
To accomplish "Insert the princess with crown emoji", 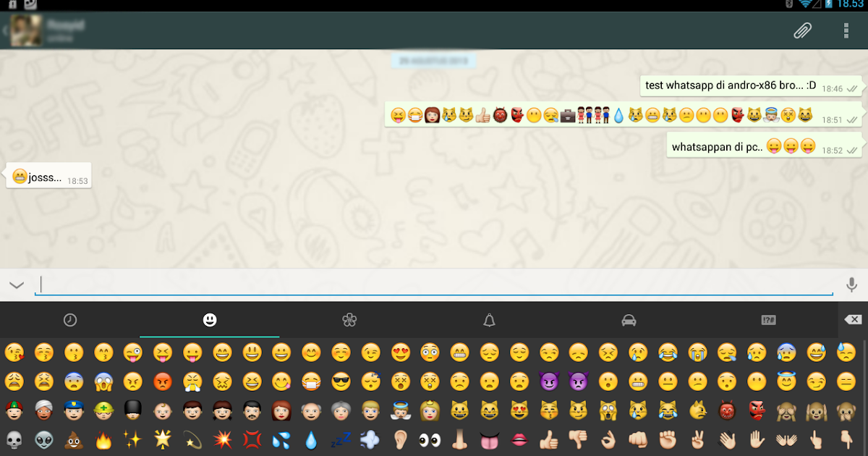I will click(429, 410).
